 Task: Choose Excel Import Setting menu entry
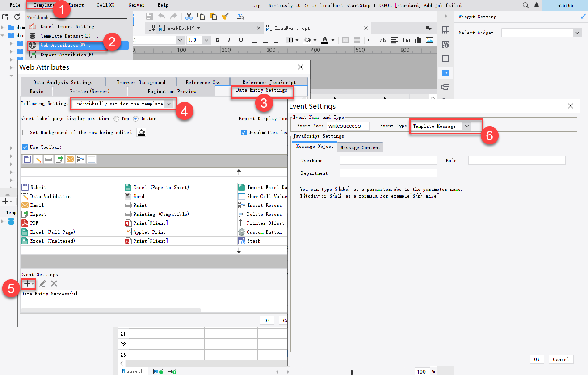pyautogui.click(x=67, y=26)
